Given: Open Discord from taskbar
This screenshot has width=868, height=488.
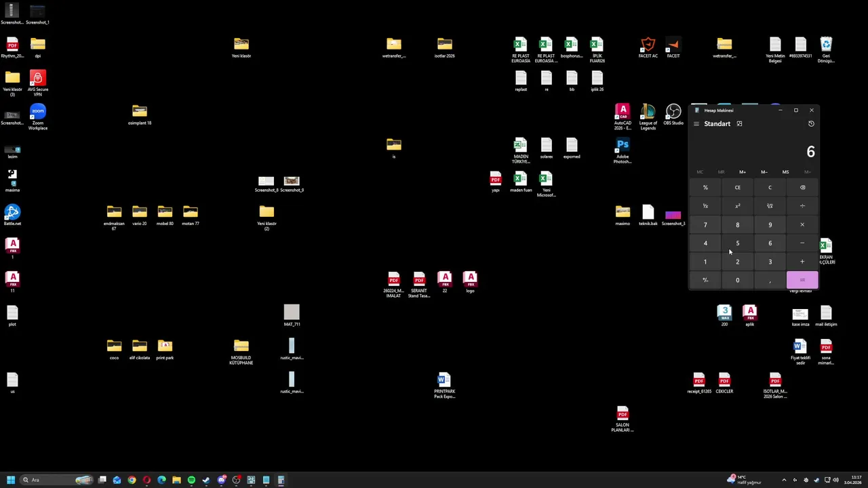Looking at the screenshot, I should point(221,480).
